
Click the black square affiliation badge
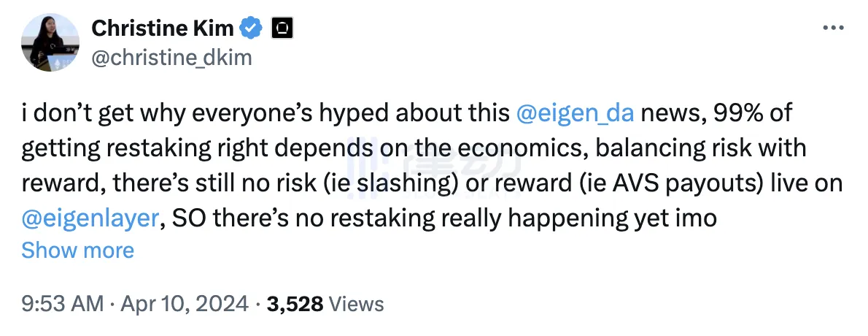pyautogui.click(x=282, y=28)
